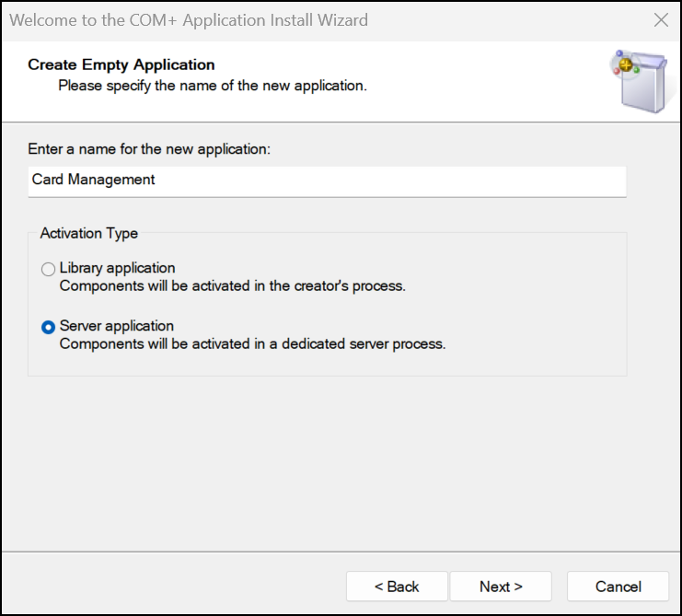The width and height of the screenshot is (682, 616).
Task: Click the 'Enter a name for the new application' label
Action: click(x=149, y=148)
